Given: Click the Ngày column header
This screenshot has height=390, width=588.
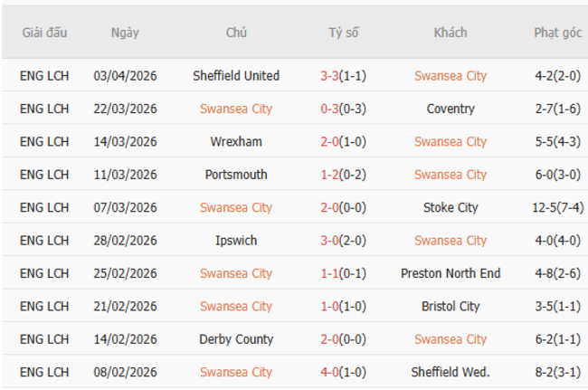Looking at the screenshot, I should pos(125,33).
